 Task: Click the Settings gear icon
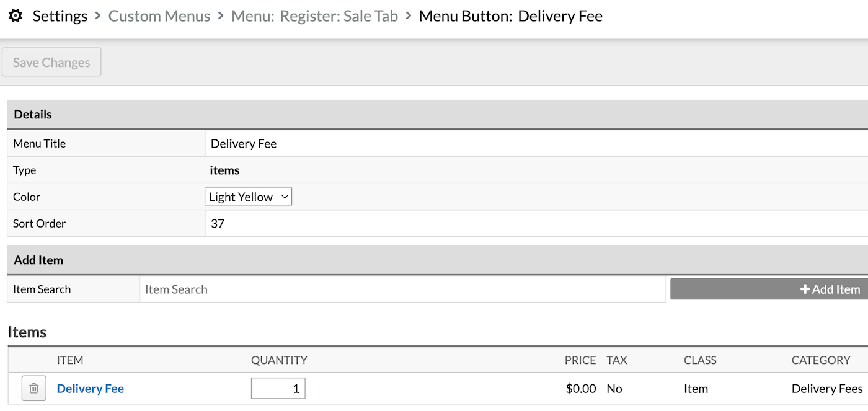(x=15, y=16)
